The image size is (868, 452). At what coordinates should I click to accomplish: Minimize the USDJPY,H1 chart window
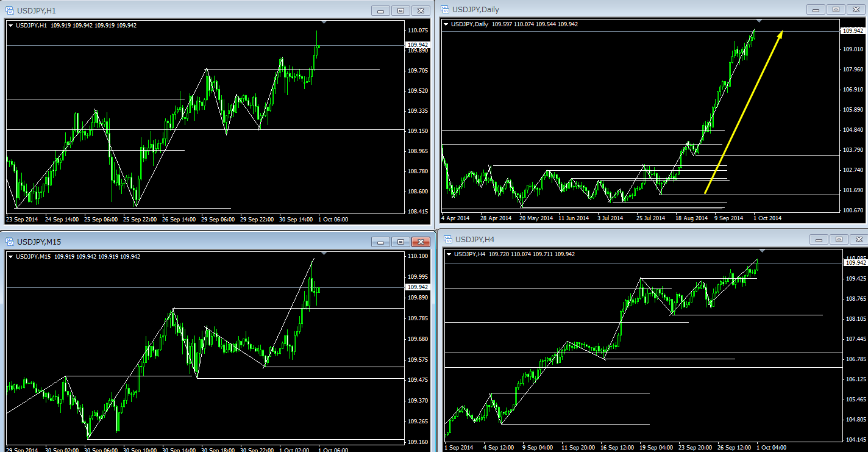(x=381, y=10)
